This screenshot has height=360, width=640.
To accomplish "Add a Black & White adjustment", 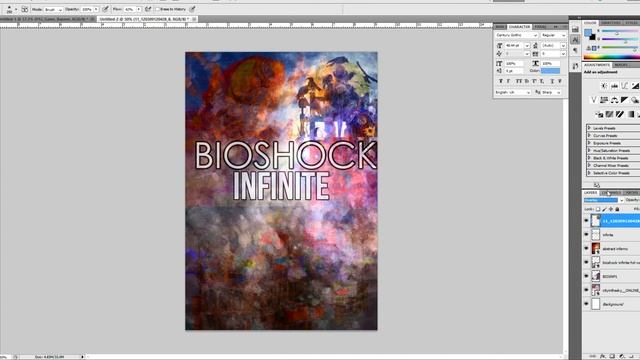I will [x=624, y=100].
